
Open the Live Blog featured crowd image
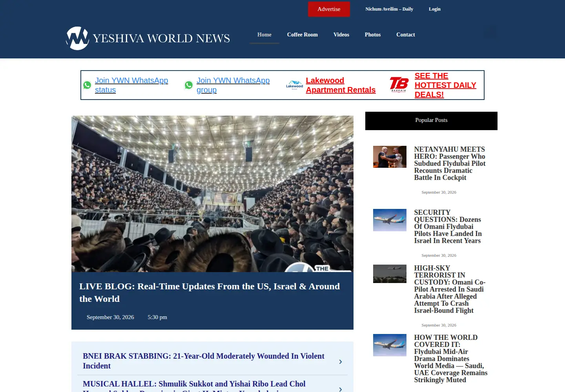point(212,194)
